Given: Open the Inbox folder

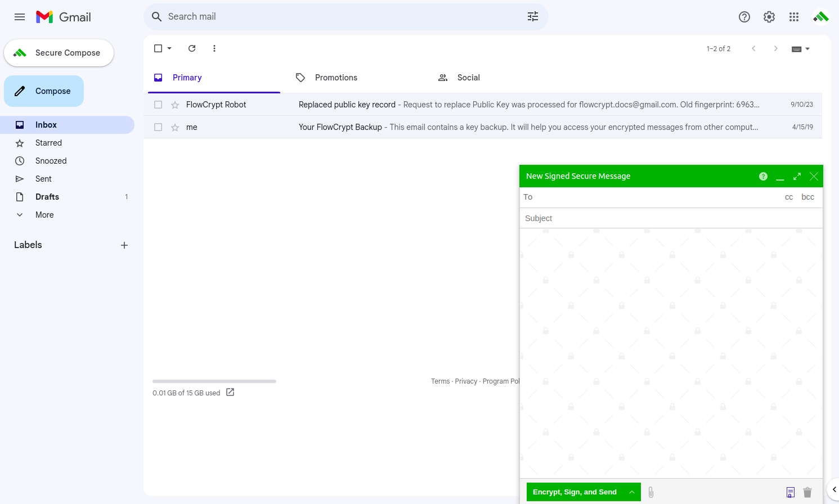Looking at the screenshot, I should point(68,125).
